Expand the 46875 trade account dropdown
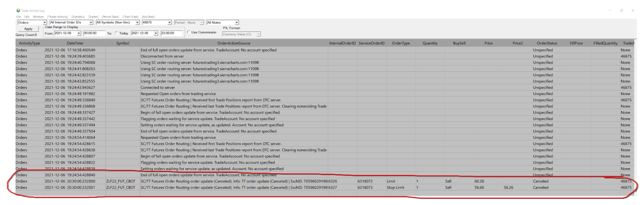The image size is (644, 205). coord(170,22)
